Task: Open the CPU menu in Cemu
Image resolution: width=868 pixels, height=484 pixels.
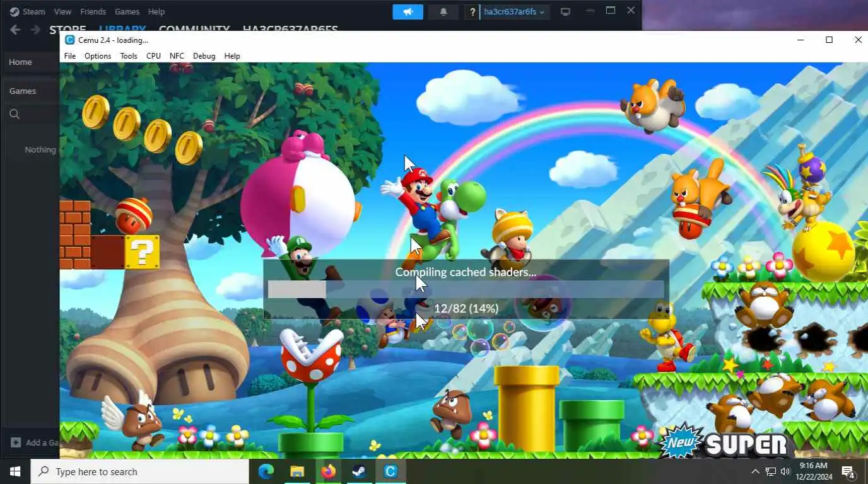Action: 153,56
